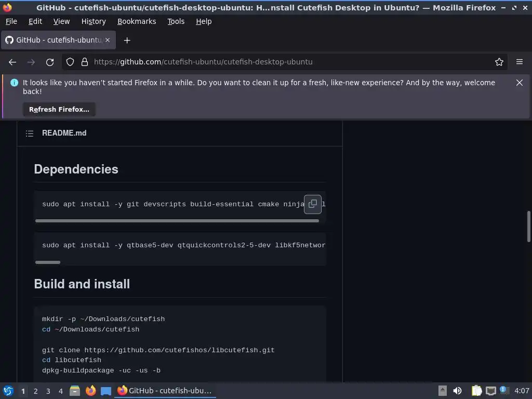Open the network tray icon
Image resolution: width=532 pixels, height=399 pixels.
click(490, 391)
